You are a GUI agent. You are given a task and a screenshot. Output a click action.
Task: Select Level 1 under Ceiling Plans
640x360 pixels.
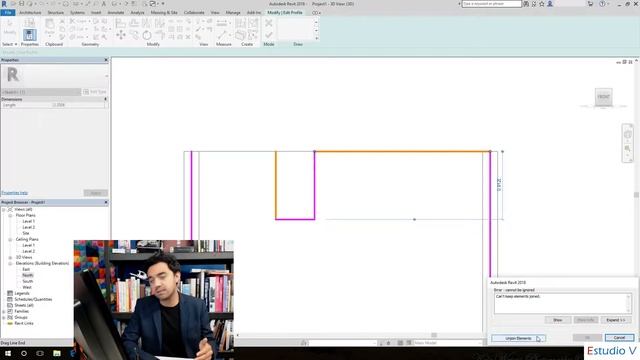tap(28, 245)
